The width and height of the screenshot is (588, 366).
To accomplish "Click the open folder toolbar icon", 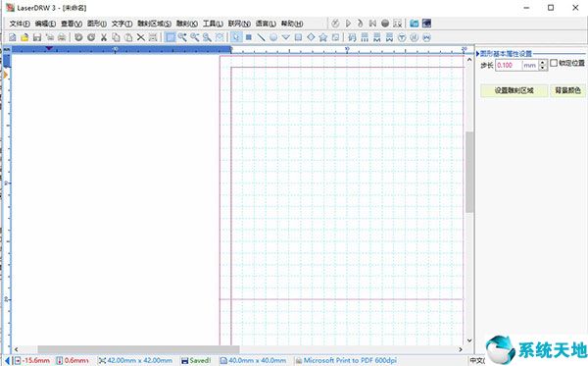I will [24, 37].
